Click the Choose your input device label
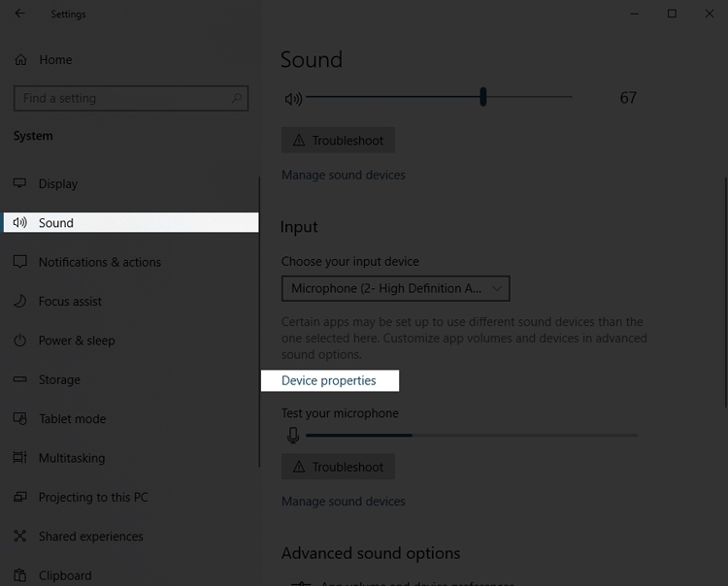728x586 pixels. point(350,262)
